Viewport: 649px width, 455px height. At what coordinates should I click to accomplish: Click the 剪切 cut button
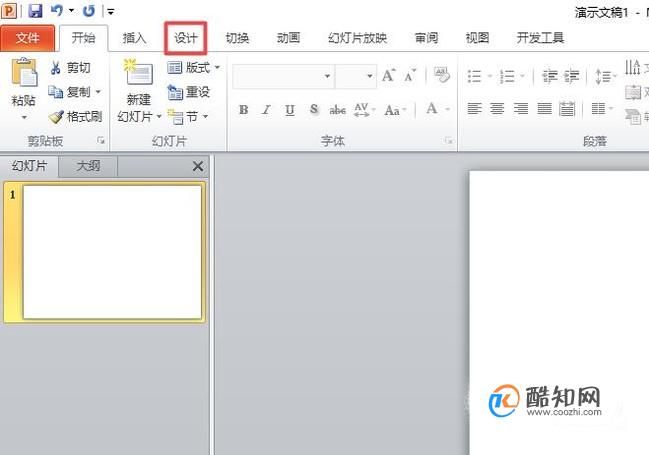(70, 67)
